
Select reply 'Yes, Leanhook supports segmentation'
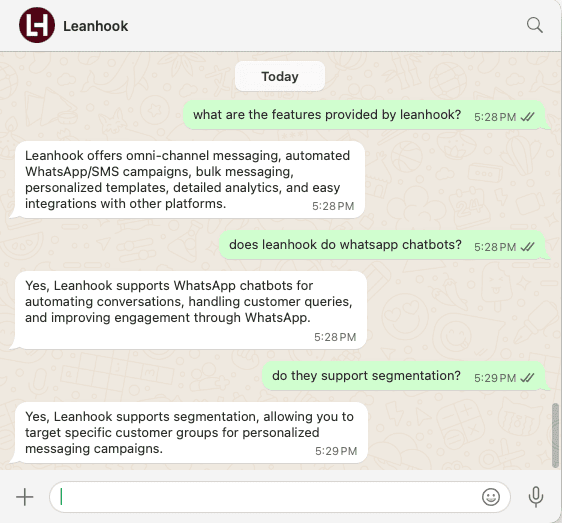[189, 432]
